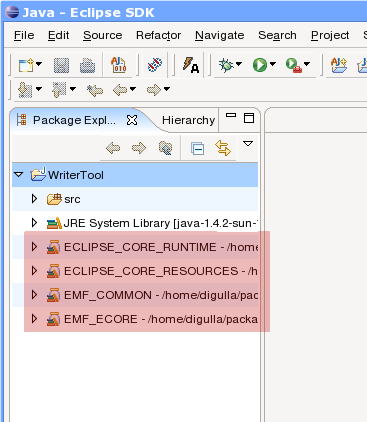Open the Project menu

(330, 35)
